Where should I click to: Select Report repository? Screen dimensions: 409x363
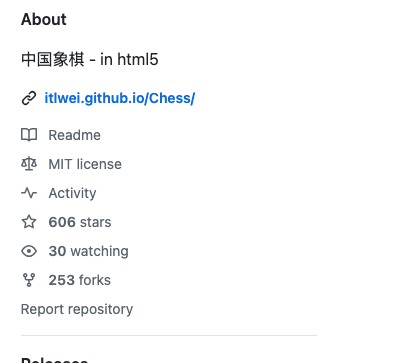tap(77, 309)
